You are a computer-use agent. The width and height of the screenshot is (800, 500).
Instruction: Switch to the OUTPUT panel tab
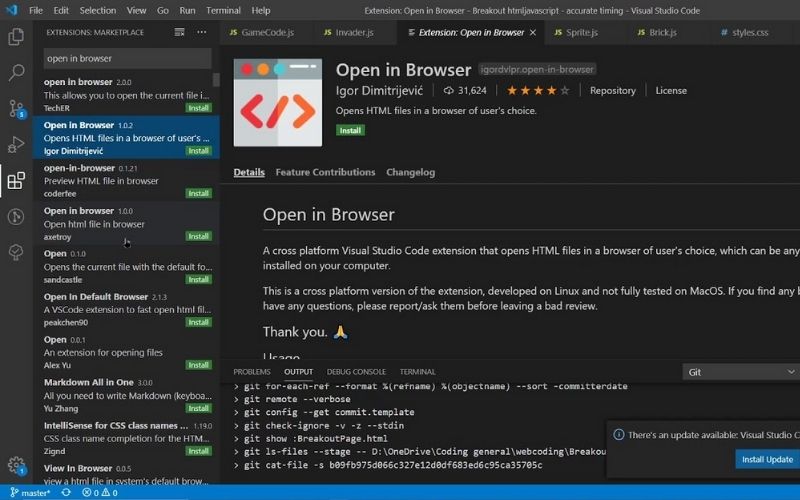[x=298, y=372]
